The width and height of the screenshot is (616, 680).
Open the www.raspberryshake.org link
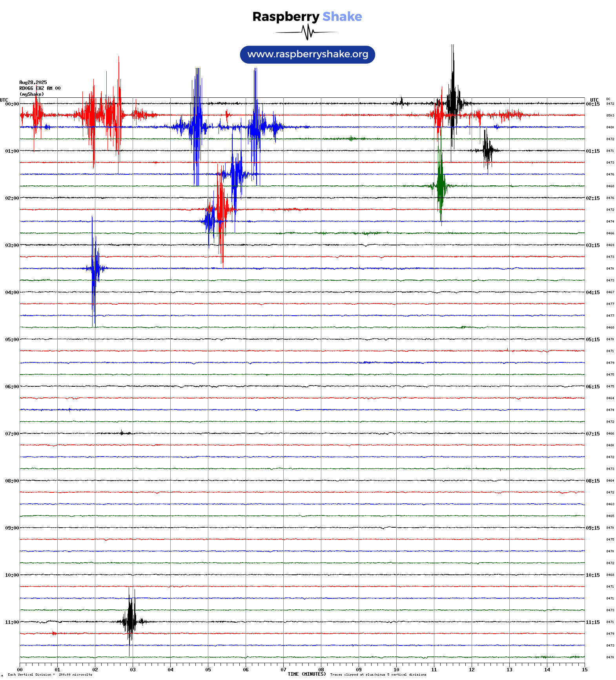pyautogui.click(x=307, y=55)
